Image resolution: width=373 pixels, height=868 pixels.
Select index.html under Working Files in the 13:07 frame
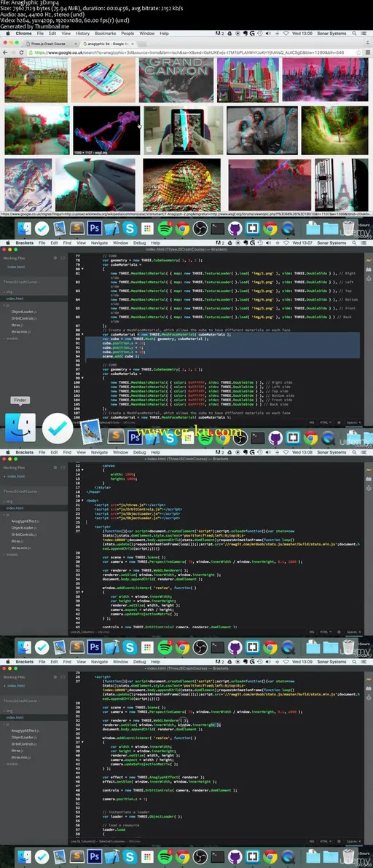15,267
